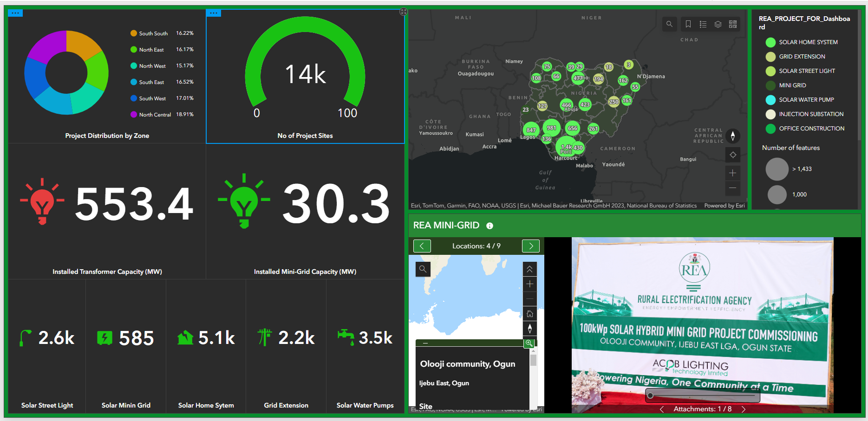
Task: Collapse the mini-grid map tools
Action: coord(530,269)
